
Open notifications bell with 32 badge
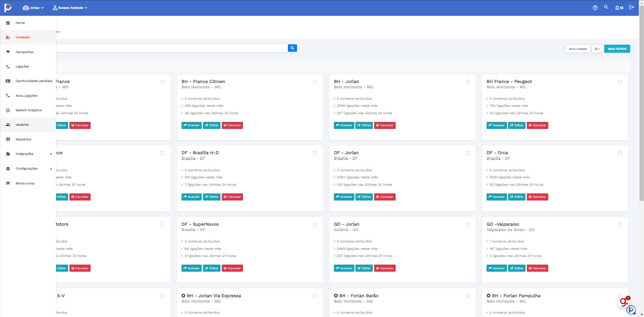[619, 8]
